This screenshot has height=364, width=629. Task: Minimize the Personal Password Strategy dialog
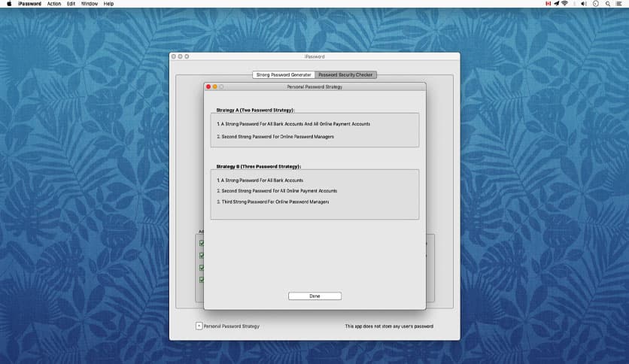(x=215, y=86)
